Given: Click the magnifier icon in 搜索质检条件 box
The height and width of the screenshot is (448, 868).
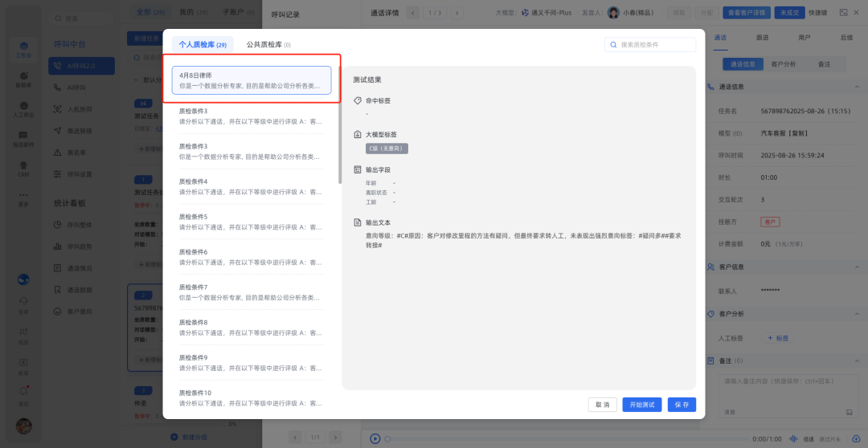Looking at the screenshot, I should 614,45.
